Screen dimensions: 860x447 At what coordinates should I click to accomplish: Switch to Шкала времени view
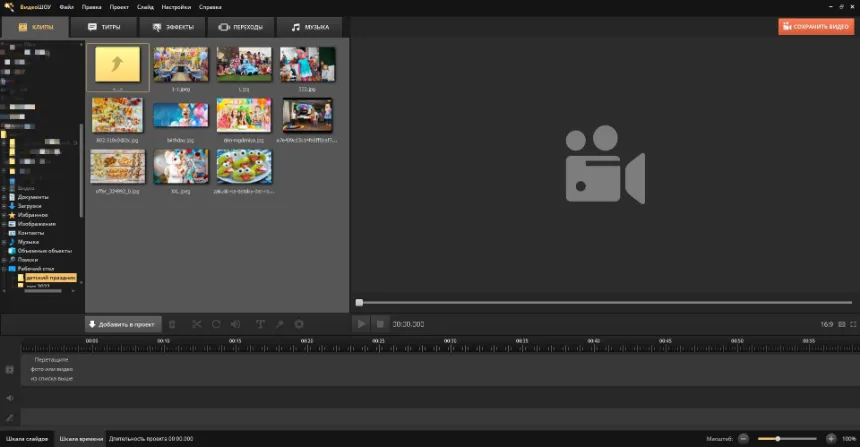(x=80, y=438)
